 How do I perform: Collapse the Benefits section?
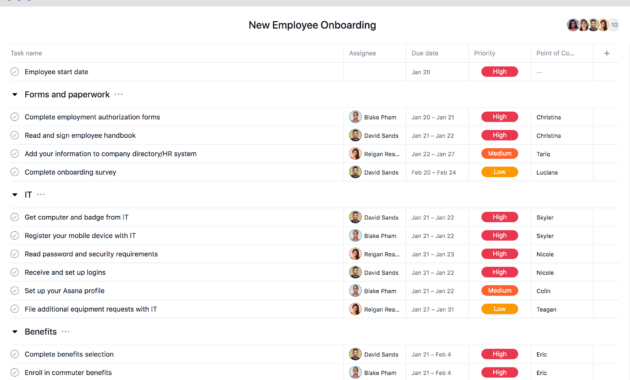[x=15, y=332]
